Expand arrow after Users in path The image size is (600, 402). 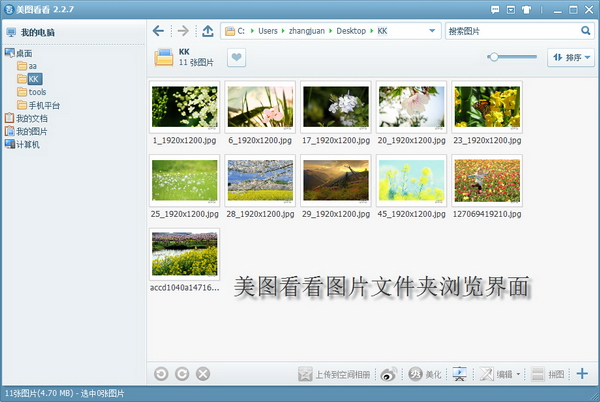click(283, 31)
